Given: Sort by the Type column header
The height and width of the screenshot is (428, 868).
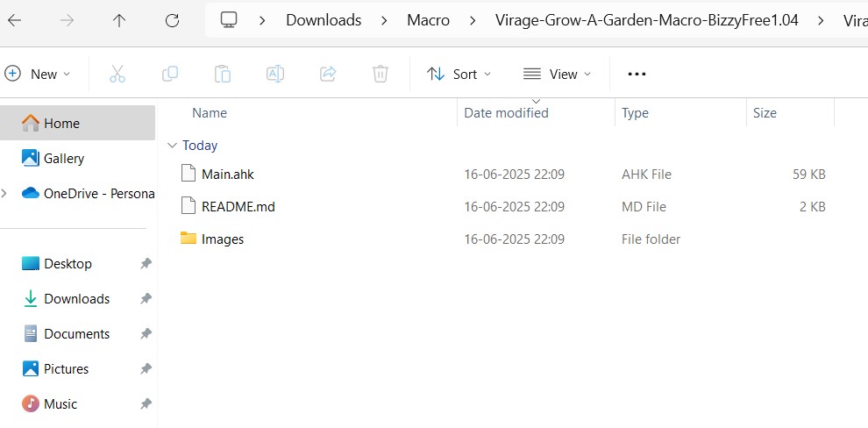Looking at the screenshot, I should pos(635,113).
